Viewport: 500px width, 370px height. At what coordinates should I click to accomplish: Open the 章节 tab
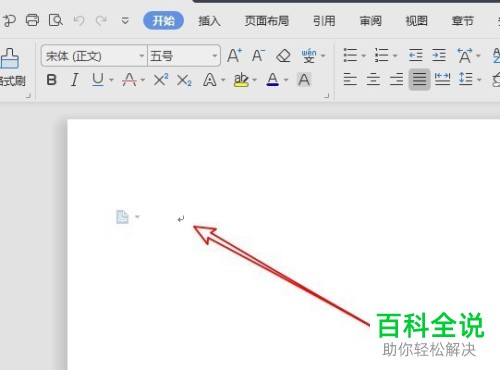point(463,21)
